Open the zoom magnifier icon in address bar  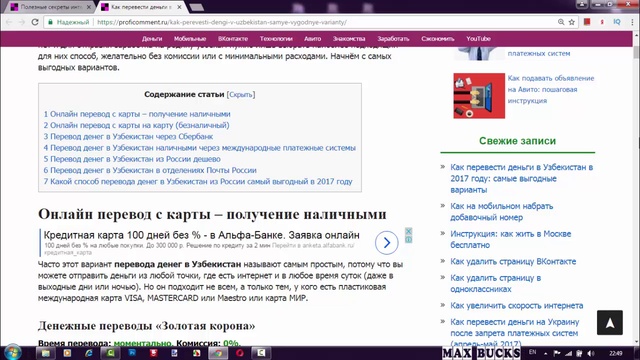tap(561, 22)
